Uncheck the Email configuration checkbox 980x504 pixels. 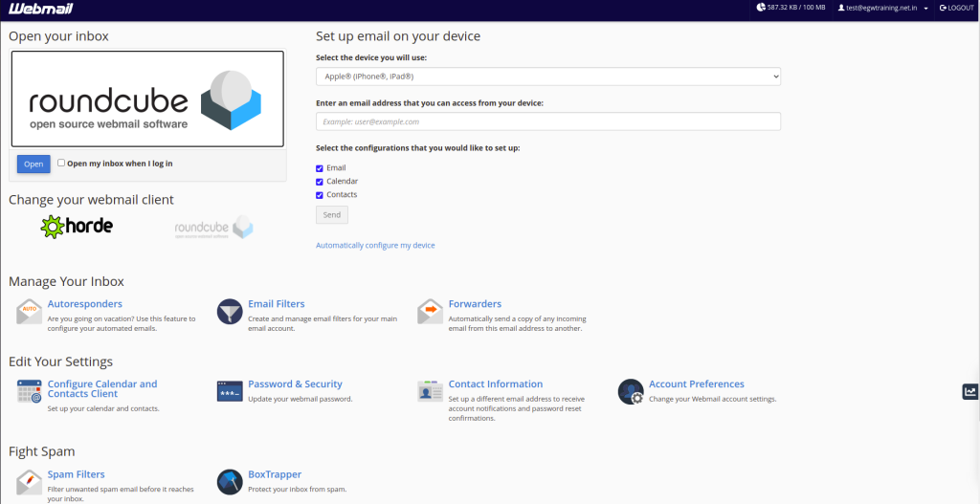coord(320,168)
